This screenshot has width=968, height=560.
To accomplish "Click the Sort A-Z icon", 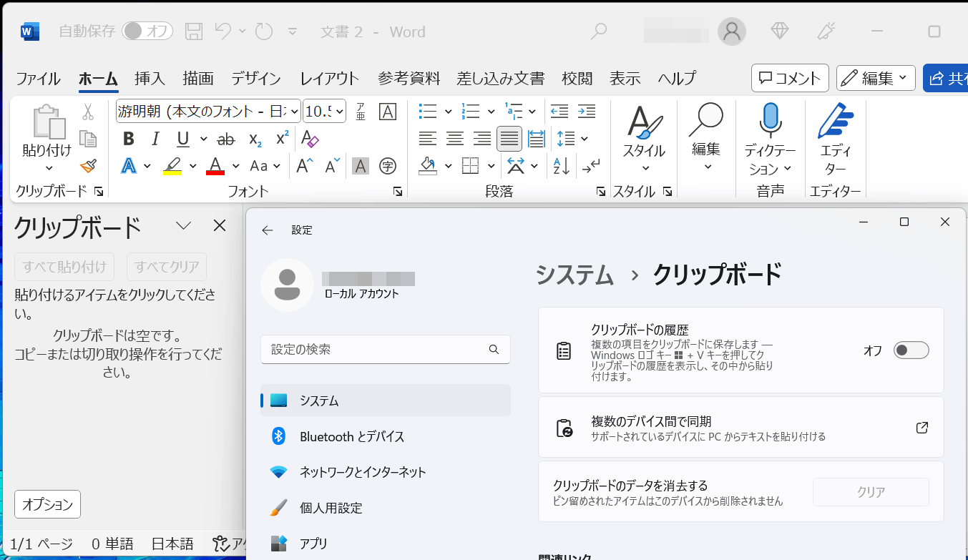I will (562, 166).
